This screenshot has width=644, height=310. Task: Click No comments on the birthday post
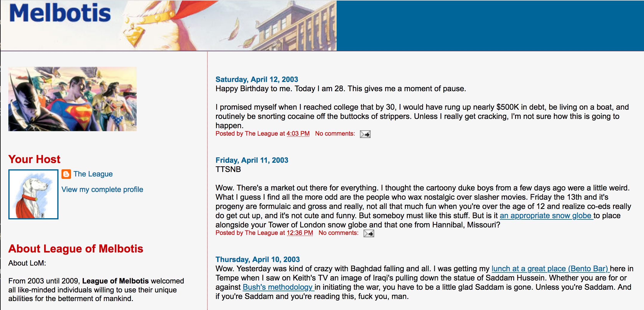coord(335,134)
